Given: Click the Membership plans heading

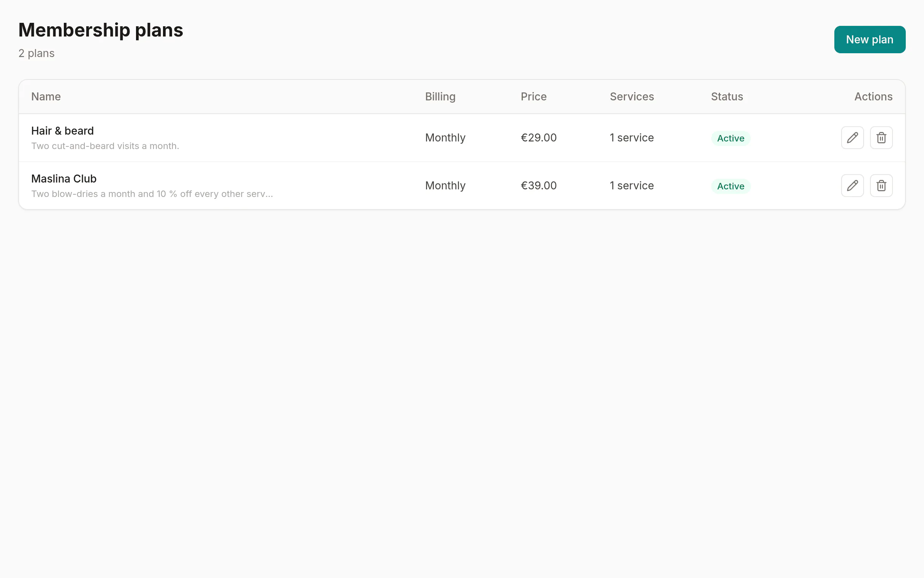Looking at the screenshot, I should click(x=101, y=30).
